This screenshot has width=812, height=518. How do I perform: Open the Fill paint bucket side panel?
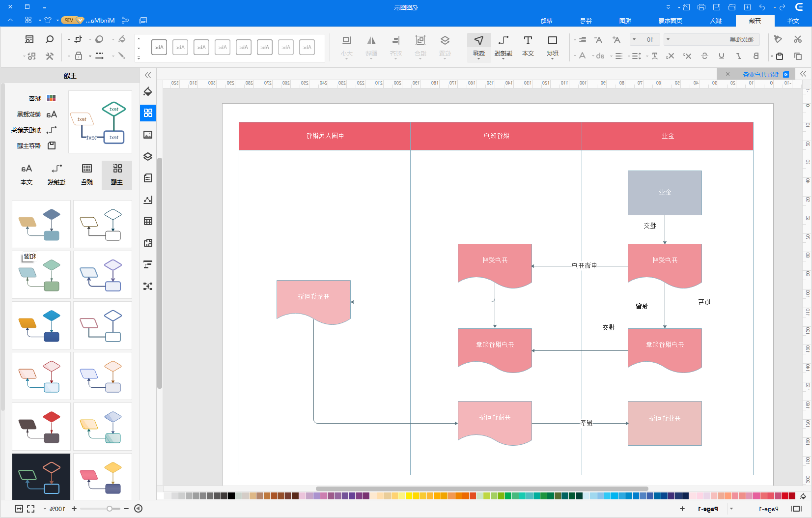pyautogui.click(x=148, y=91)
